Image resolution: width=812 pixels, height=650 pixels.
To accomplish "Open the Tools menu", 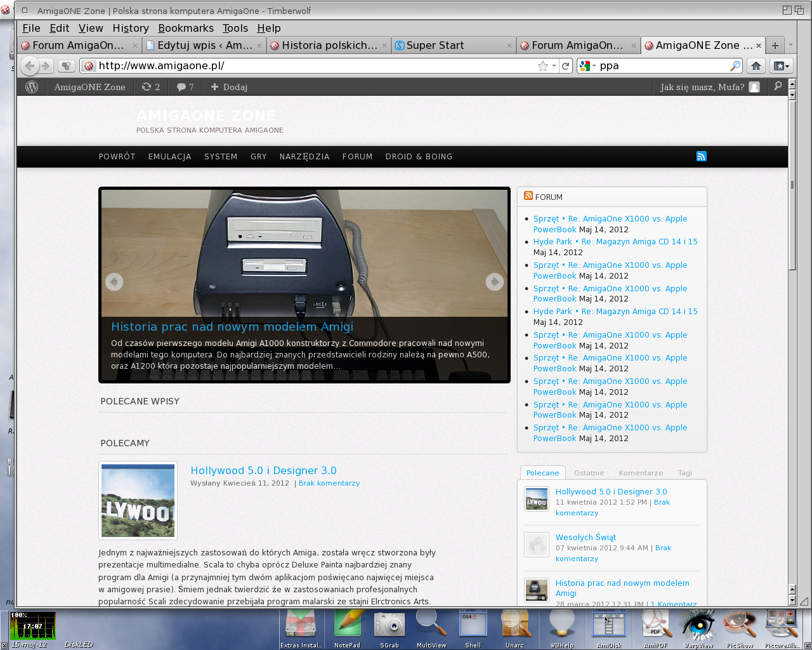I will pos(235,28).
